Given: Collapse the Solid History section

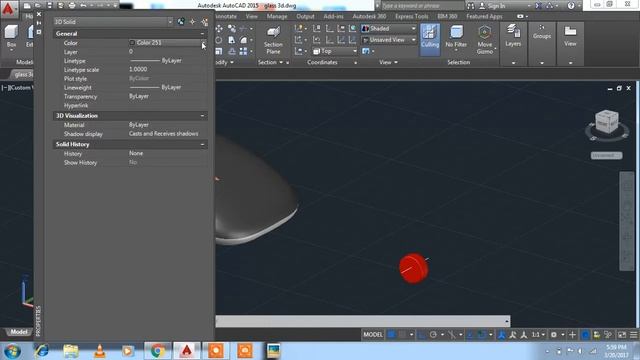Looking at the screenshot, I should (x=202, y=144).
